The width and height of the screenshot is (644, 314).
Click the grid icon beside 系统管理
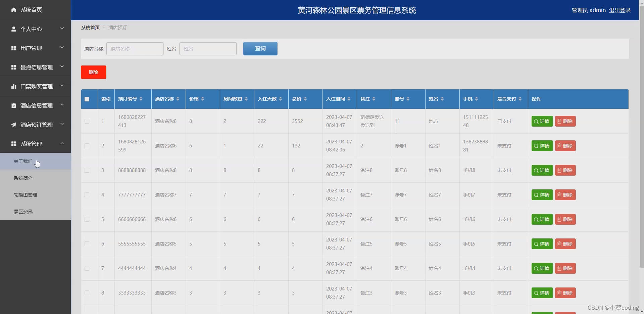click(14, 144)
